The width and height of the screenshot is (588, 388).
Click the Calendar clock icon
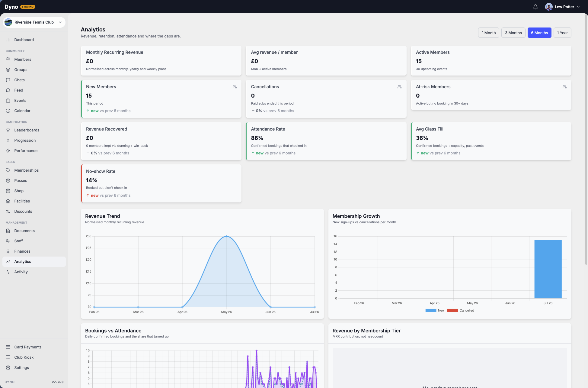click(8, 111)
